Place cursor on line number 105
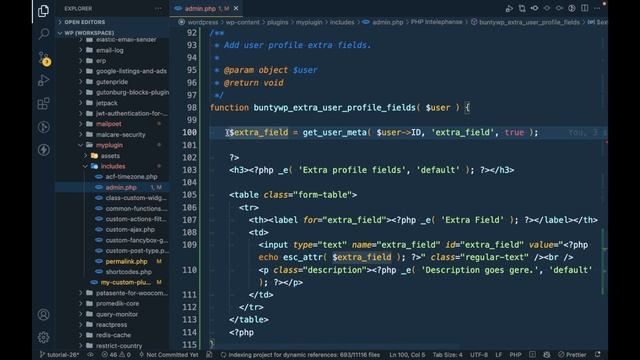Image resolution: width=640 pixels, height=360 pixels. (189, 195)
